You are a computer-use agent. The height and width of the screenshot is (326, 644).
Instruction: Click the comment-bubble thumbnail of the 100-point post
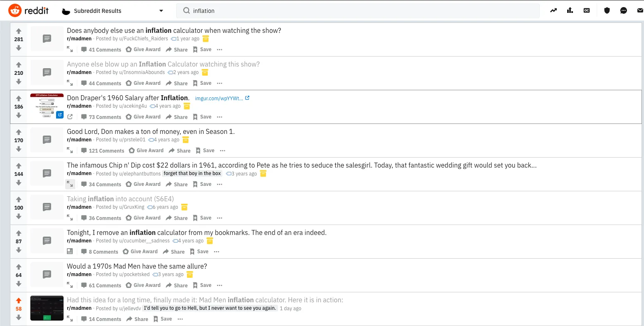[47, 207]
